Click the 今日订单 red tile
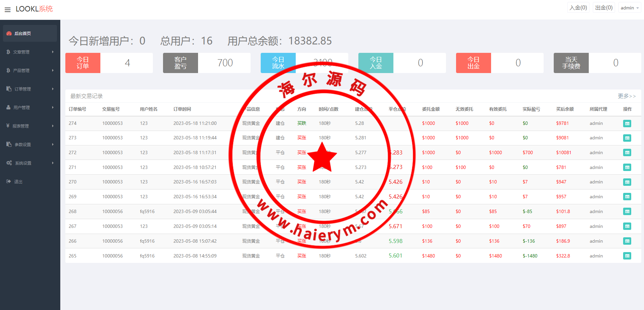 pos(83,63)
